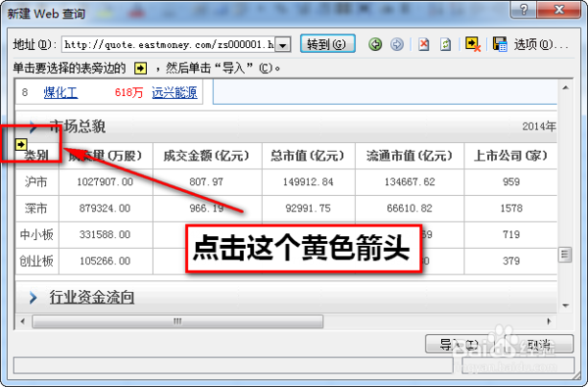Image resolution: width=588 pixels, height=387 pixels.
Task: Open the 行业资金流向 heading link
Action: pos(92,298)
